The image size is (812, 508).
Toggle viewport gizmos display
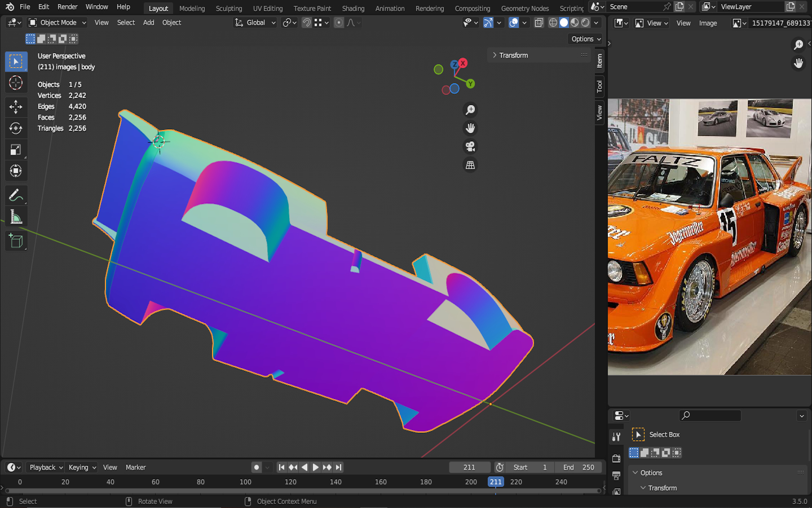488,23
